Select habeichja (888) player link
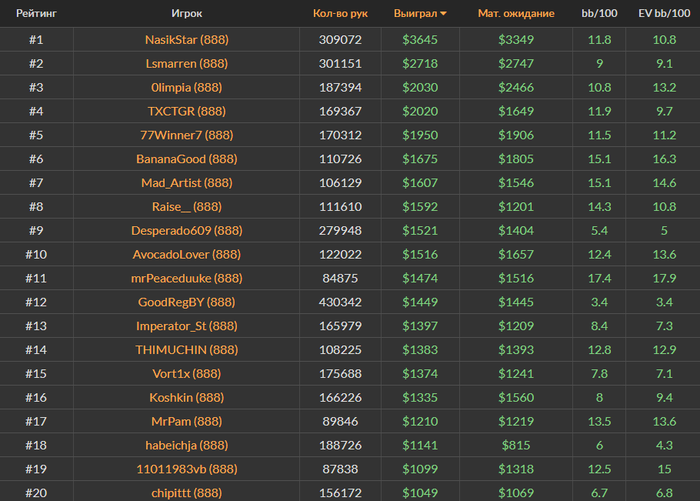700x501 pixels. coord(187,445)
